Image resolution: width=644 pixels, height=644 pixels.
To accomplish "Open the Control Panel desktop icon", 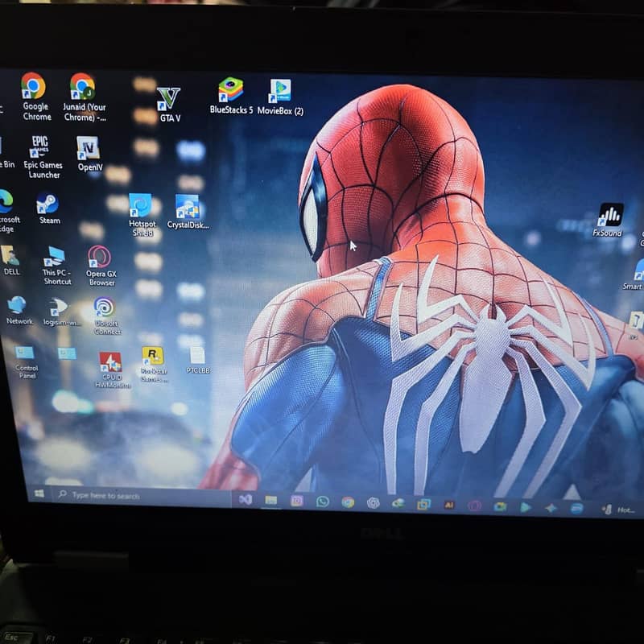I will (x=26, y=363).
